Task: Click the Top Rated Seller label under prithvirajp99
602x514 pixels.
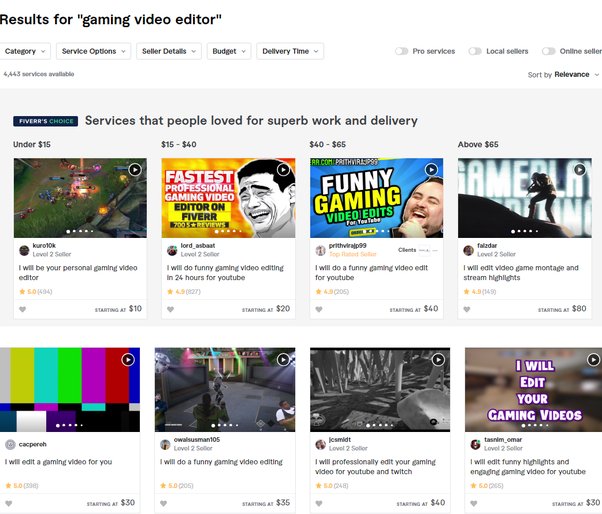Action: [352, 255]
